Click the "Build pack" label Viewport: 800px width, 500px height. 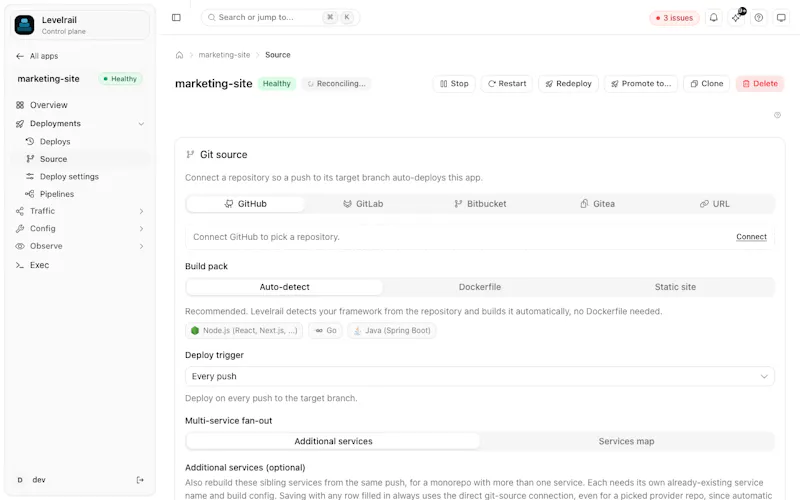click(206, 266)
